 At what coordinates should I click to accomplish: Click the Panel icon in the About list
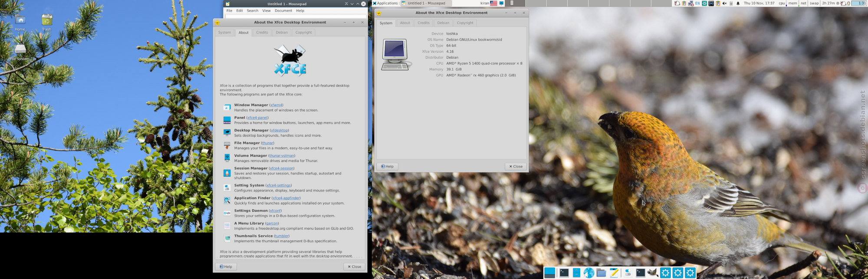click(x=227, y=120)
